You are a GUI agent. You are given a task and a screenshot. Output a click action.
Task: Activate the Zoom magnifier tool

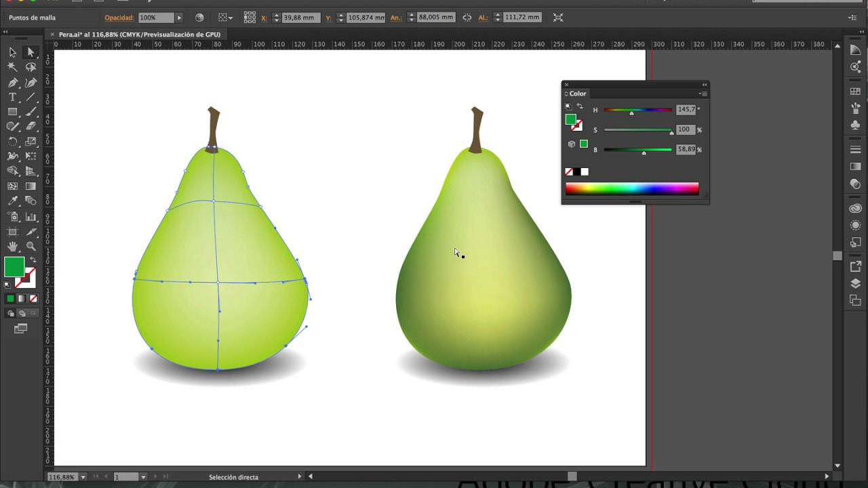point(31,247)
